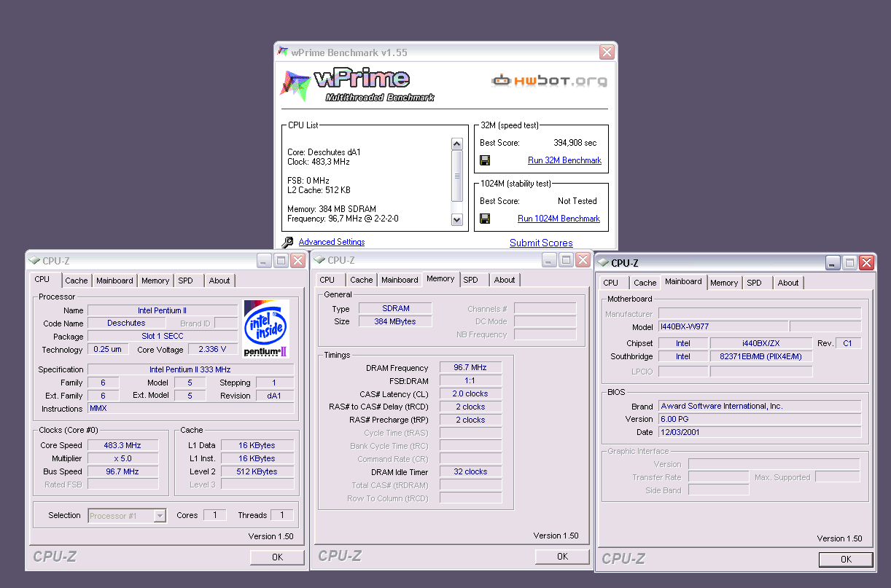Click the Revision value dA1
This screenshot has width=891, height=588.
(275, 396)
